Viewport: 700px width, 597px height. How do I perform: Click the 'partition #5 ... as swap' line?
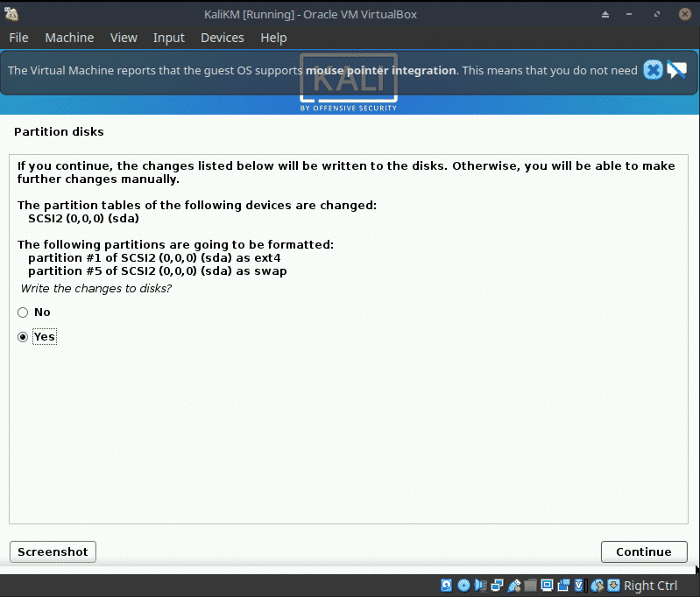pyautogui.click(x=157, y=271)
